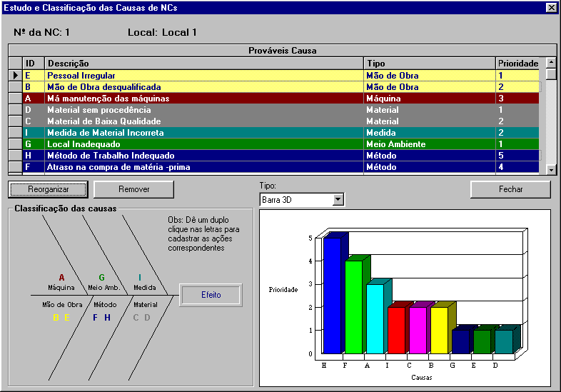Viewport: 561px width, 392px height.
Task: Select row selector for Mão de Obra desqualificada
Action: click(16, 86)
